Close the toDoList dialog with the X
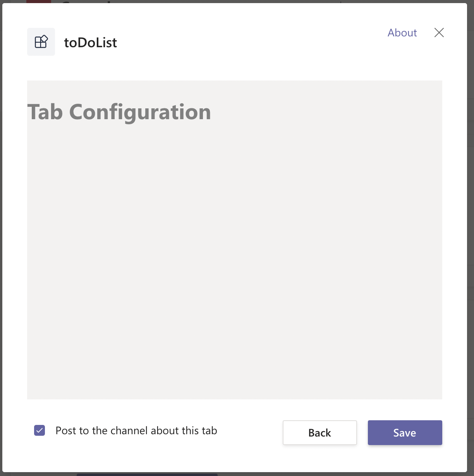This screenshot has height=476, width=474. [x=439, y=33]
